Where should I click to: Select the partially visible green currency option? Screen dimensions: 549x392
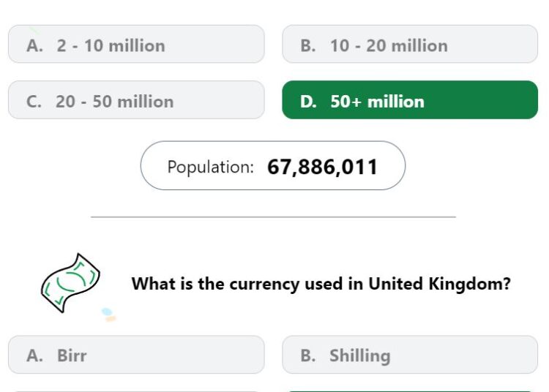[x=410, y=391]
